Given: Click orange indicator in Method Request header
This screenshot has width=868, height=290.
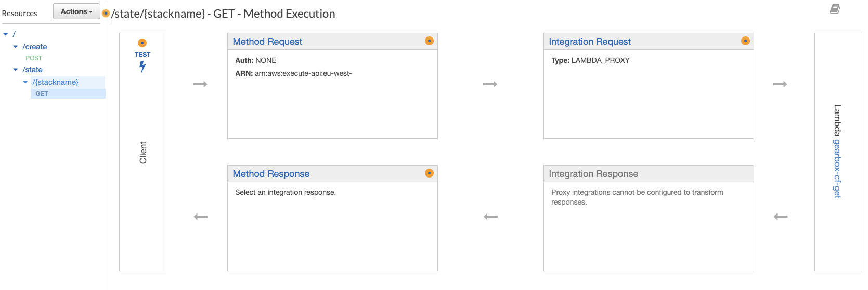Looking at the screenshot, I should pyautogui.click(x=429, y=41).
